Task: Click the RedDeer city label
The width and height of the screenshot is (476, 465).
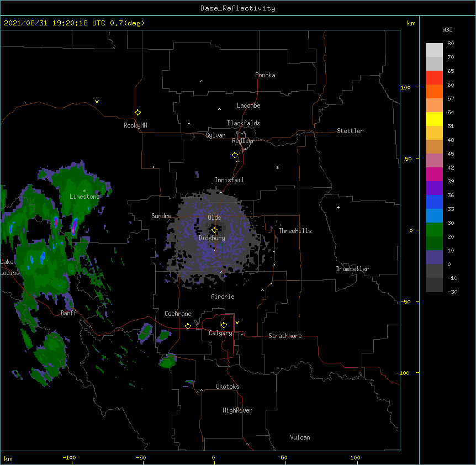Action: (x=243, y=141)
